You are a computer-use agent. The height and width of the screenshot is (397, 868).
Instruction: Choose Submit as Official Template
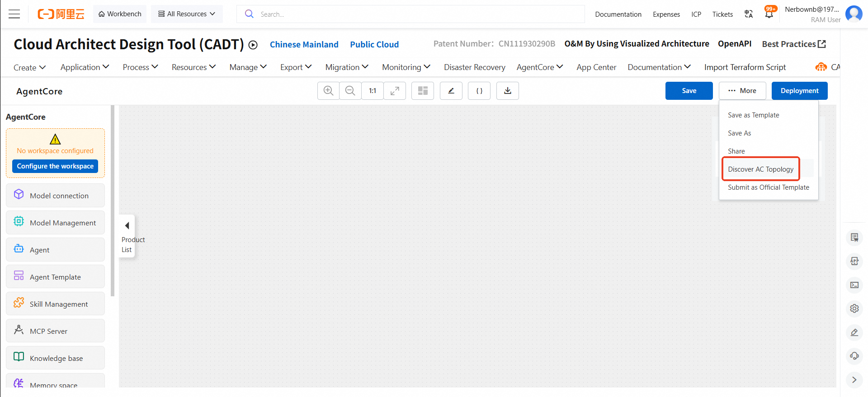click(x=769, y=187)
